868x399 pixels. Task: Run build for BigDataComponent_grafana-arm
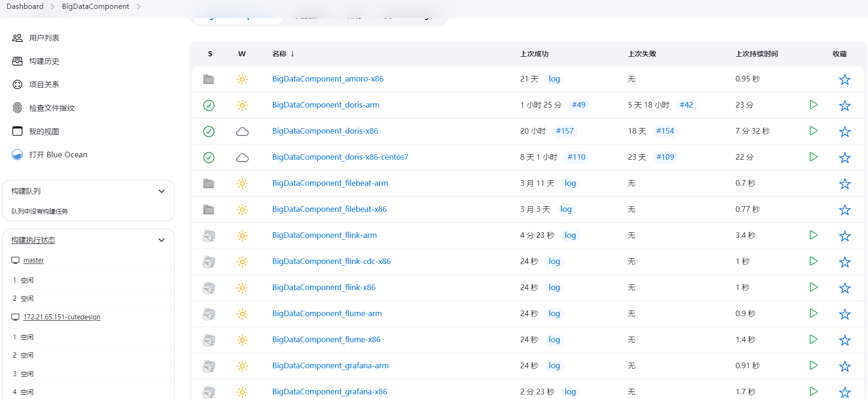(x=814, y=365)
